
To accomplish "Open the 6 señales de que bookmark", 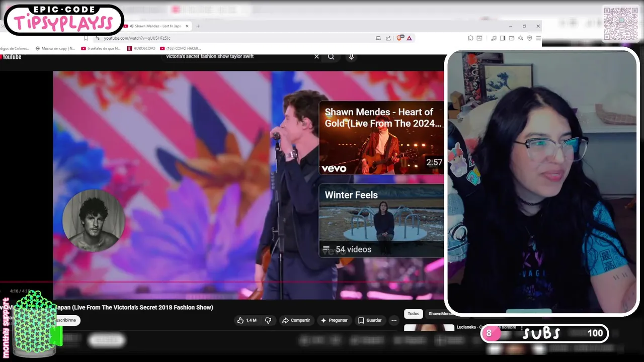I will tap(101, 48).
